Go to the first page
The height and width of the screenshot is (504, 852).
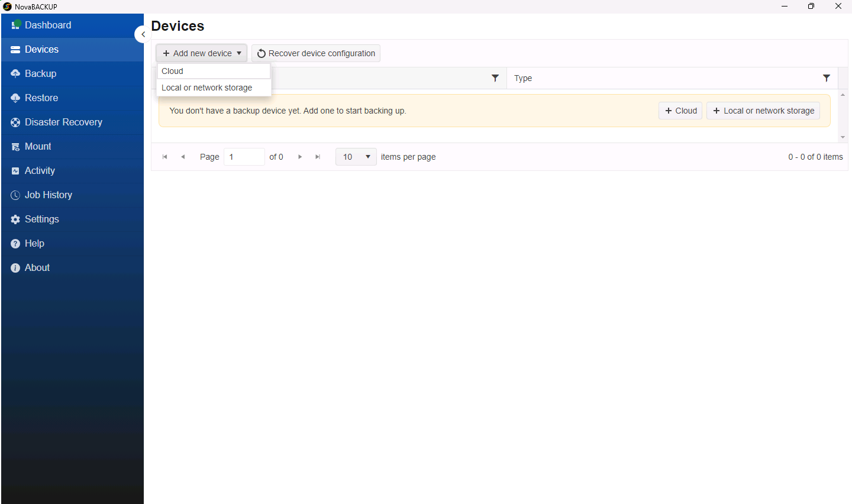click(x=165, y=157)
